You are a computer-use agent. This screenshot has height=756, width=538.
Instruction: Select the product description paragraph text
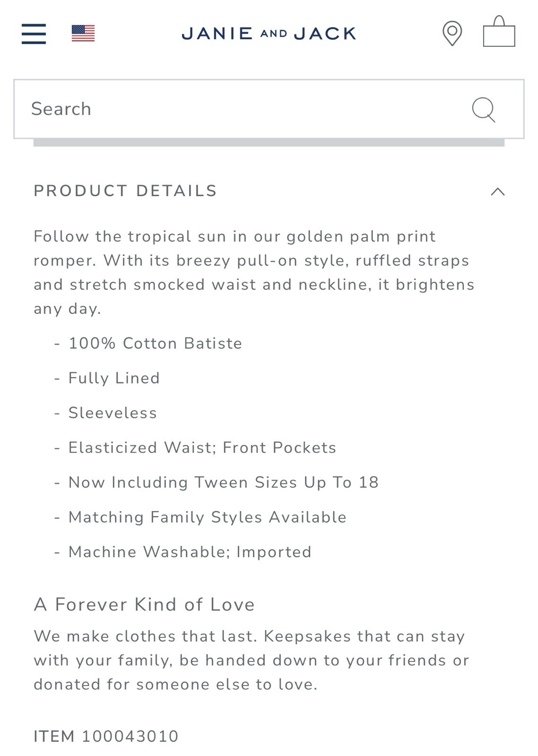[x=254, y=273]
